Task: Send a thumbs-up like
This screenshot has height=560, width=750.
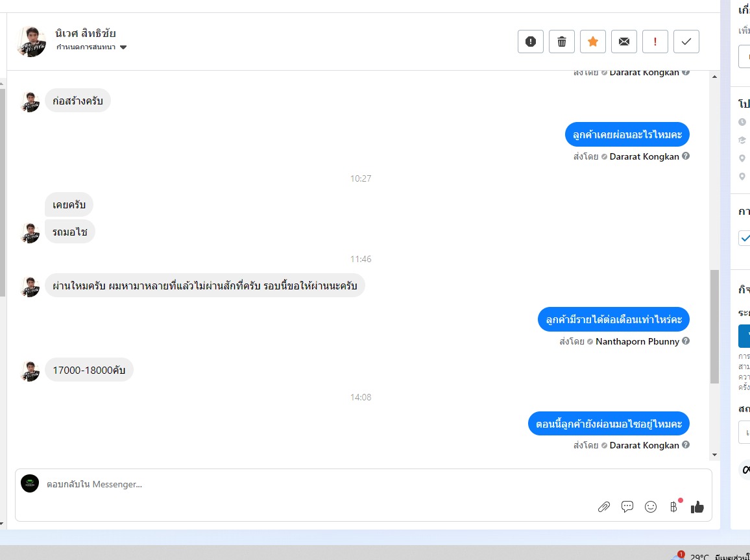Action: (697, 507)
